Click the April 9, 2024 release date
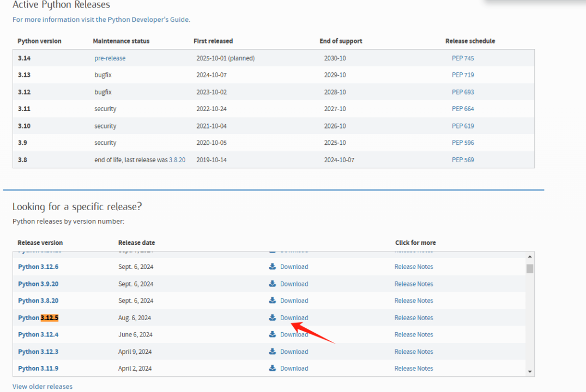 point(135,352)
